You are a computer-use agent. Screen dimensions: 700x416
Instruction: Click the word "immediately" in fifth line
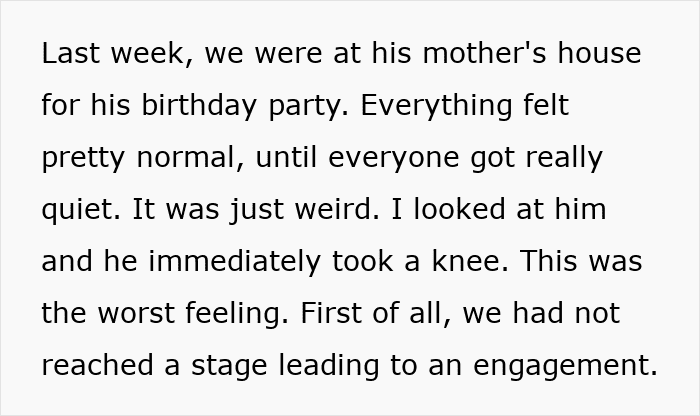coord(234,262)
